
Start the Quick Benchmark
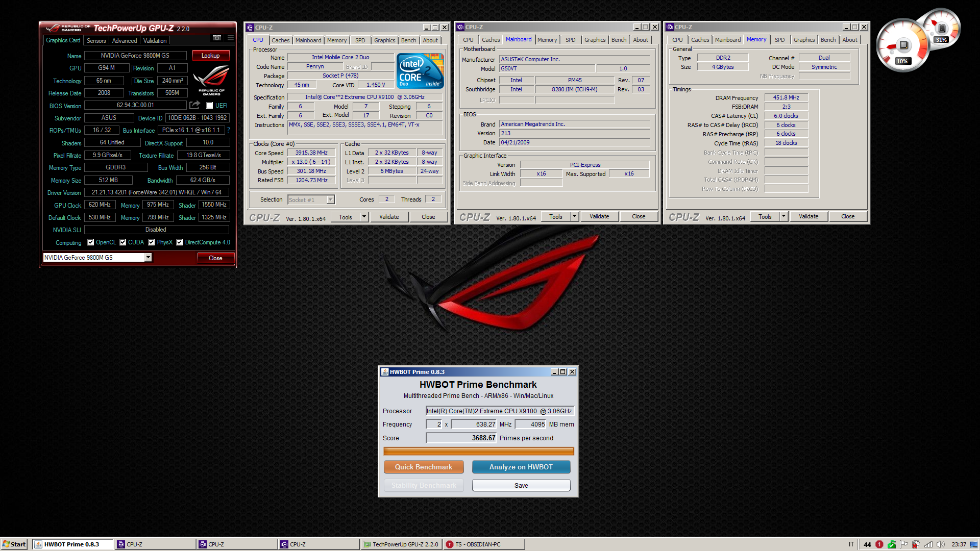pyautogui.click(x=424, y=467)
